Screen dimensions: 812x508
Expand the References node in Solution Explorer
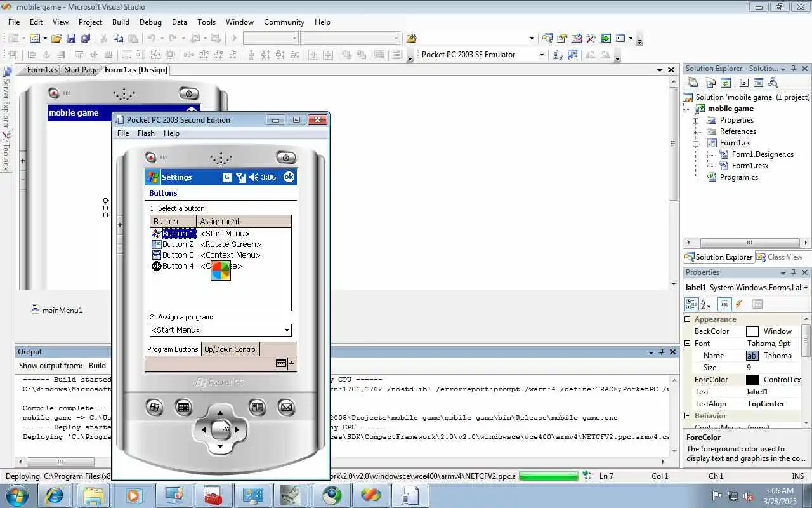tap(696, 131)
